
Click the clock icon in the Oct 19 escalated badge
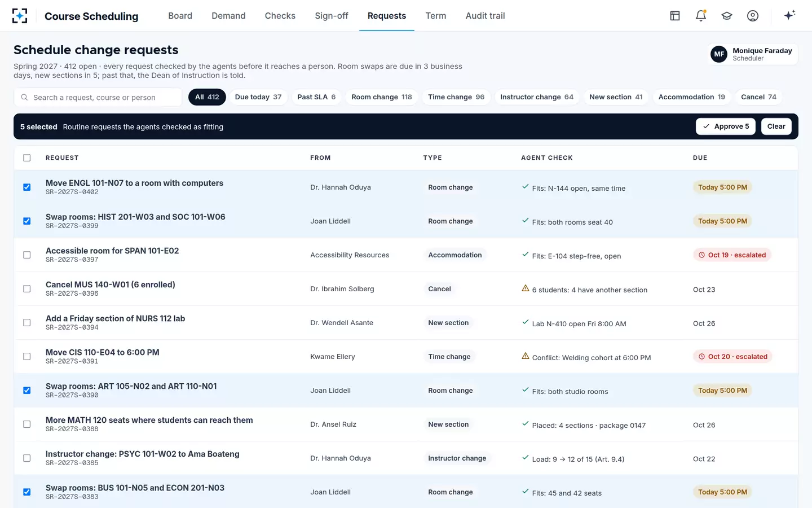702,255
